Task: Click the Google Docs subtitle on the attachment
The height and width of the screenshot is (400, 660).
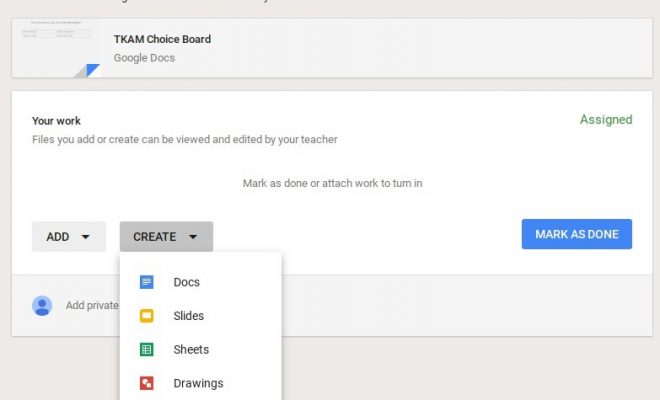Action: click(144, 58)
